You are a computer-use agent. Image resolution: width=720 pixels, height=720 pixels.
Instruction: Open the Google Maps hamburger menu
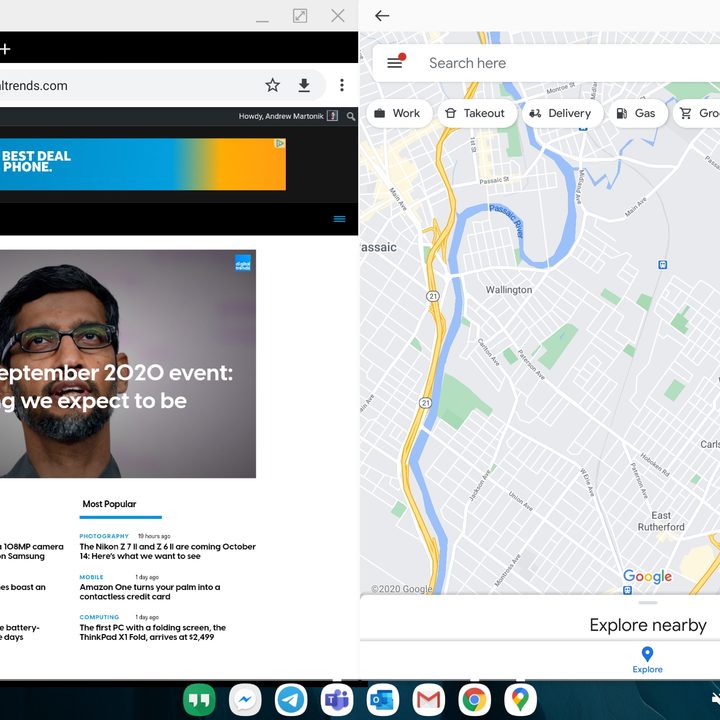click(x=394, y=63)
